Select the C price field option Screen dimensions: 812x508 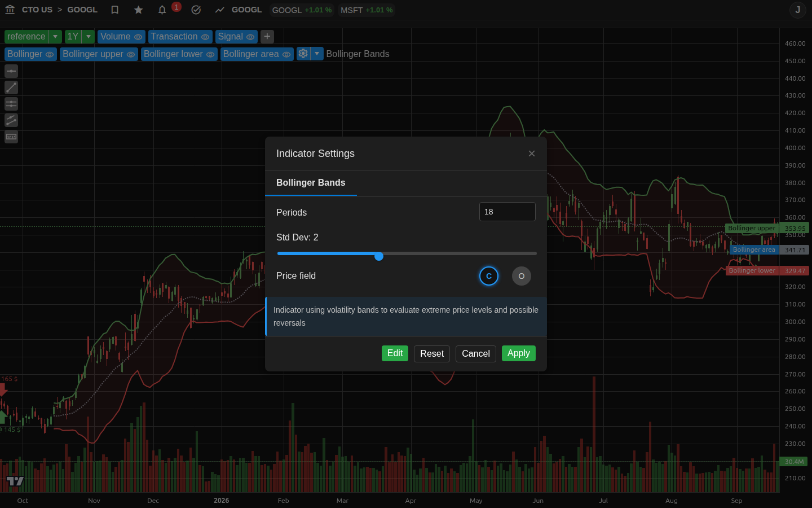click(489, 276)
